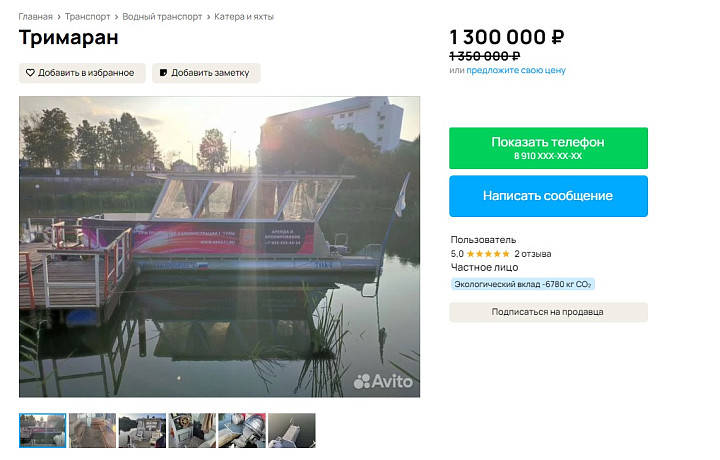
Task: Open the main trimaran photo
Action: click(x=219, y=247)
